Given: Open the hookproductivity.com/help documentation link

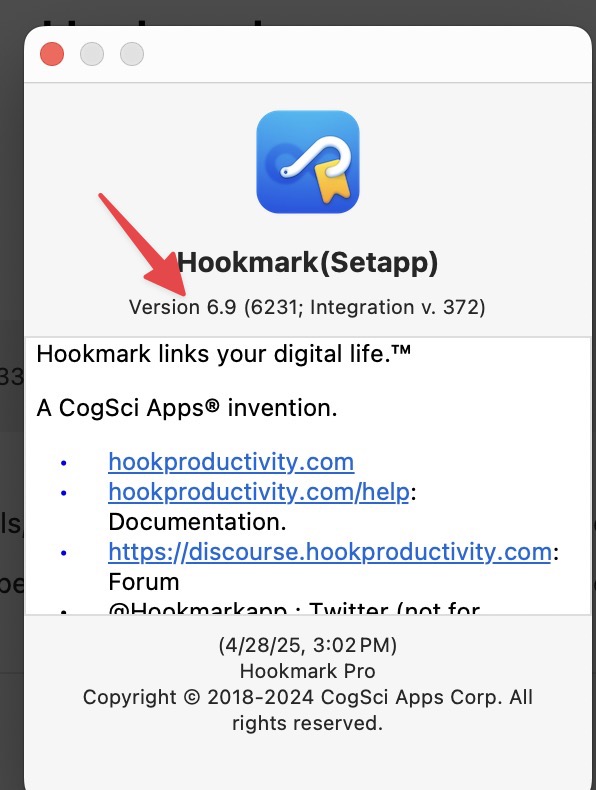Looking at the screenshot, I should pos(259,492).
